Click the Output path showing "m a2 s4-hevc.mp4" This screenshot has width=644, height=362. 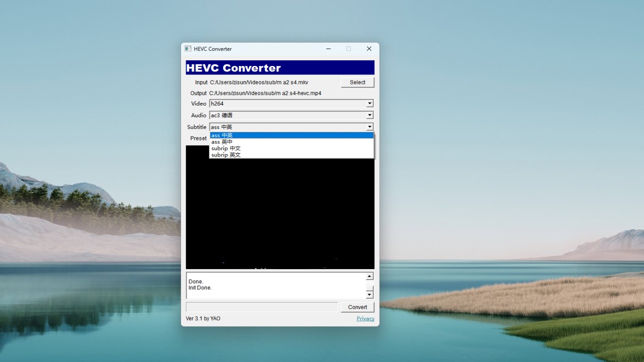click(265, 93)
